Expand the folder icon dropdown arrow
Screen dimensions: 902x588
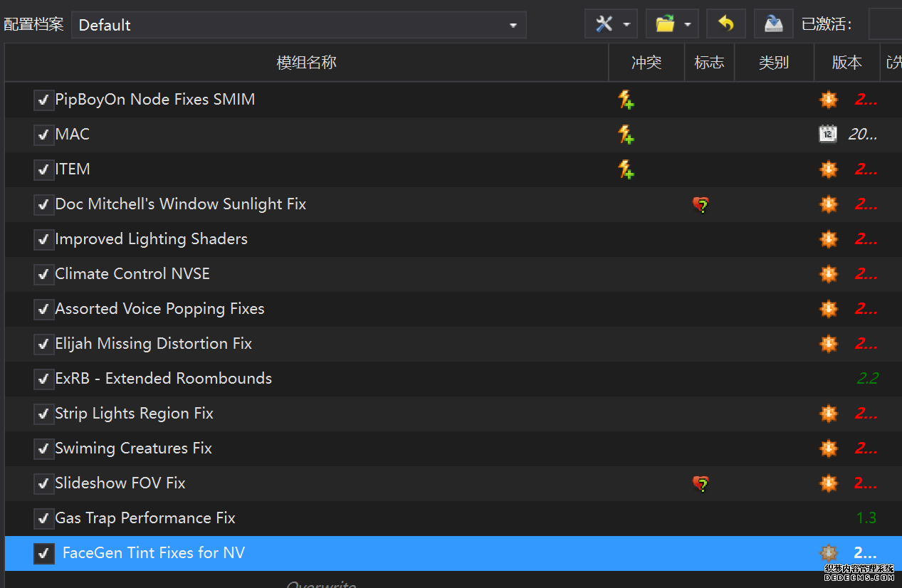[x=688, y=25]
